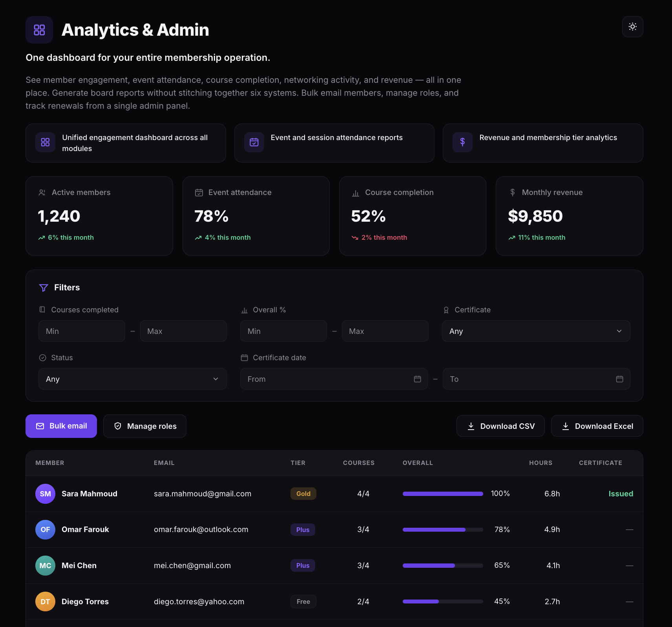Click Omar Farouk's OF avatar
The width and height of the screenshot is (672, 627).
coord(45,530)
